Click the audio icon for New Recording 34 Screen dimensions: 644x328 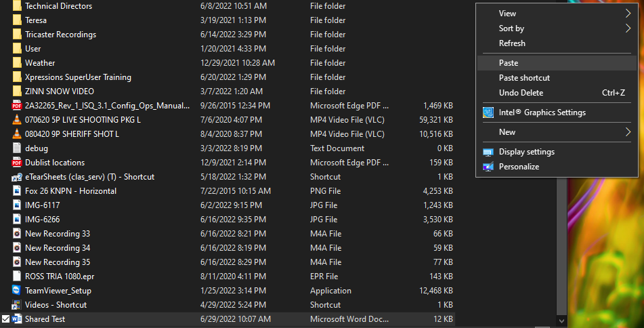[x=17, y=248]
